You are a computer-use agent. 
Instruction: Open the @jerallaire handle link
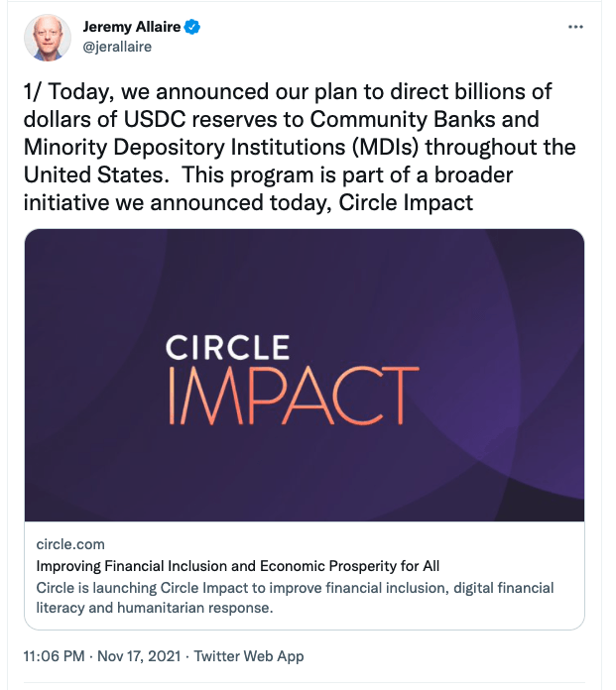pos(117,47)
